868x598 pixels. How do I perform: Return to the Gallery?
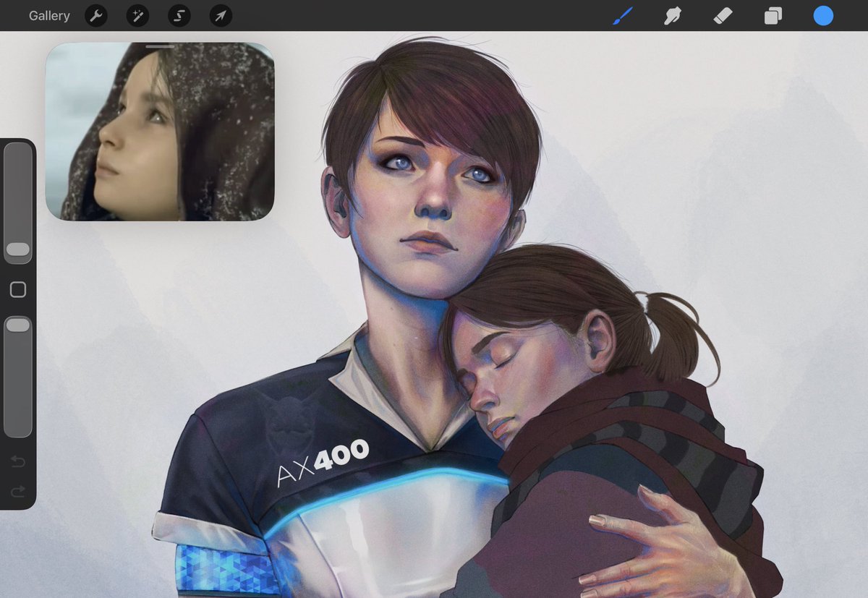pos(49,15)
